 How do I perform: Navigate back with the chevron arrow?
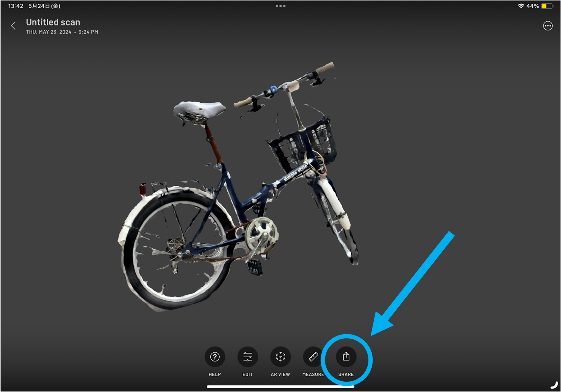13,25
